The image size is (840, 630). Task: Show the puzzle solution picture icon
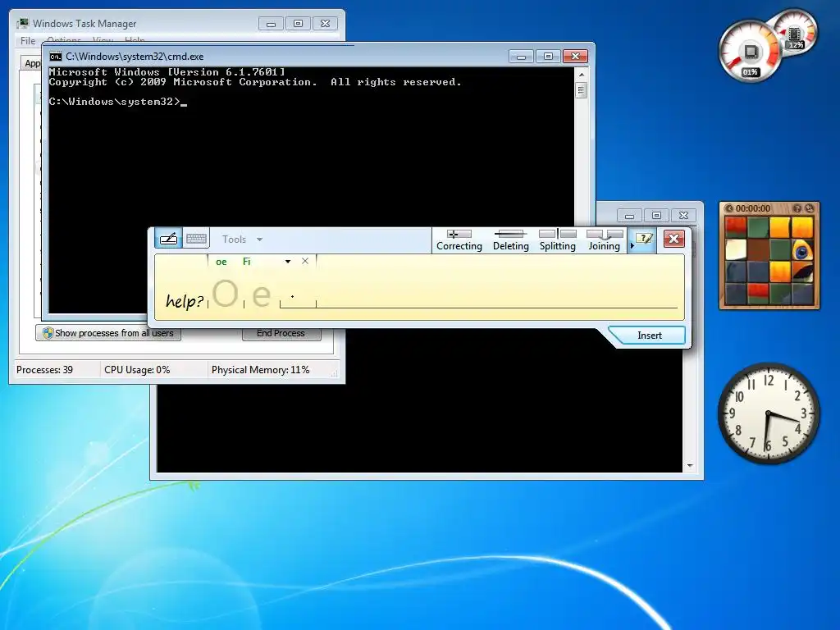(797, 208)
